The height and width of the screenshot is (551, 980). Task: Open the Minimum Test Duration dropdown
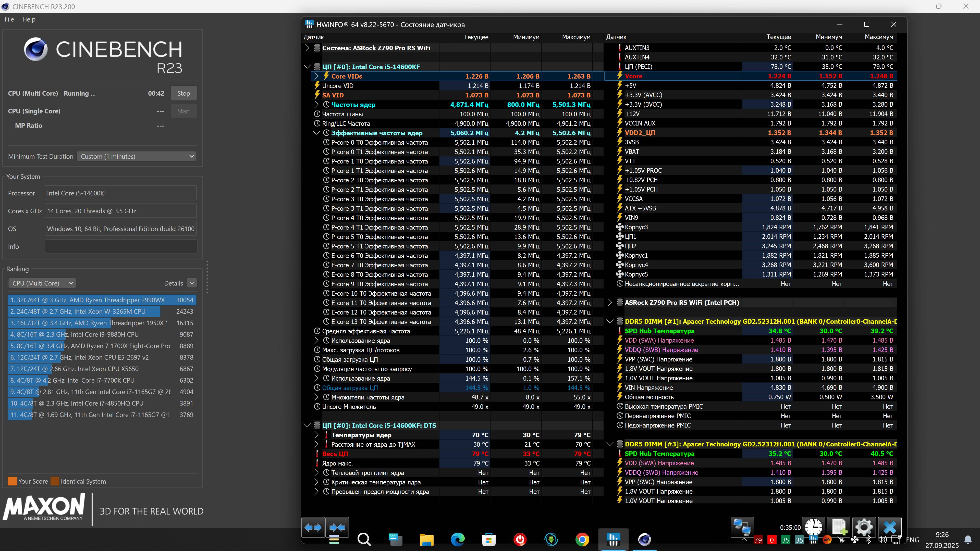coord(137,156)
